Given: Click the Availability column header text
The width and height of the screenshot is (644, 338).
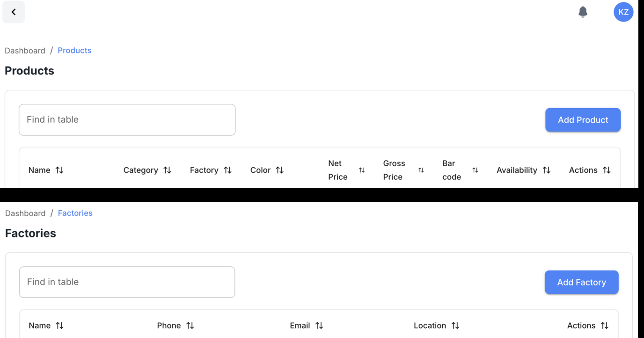Looking at the screenshot, I should [517, 170].
